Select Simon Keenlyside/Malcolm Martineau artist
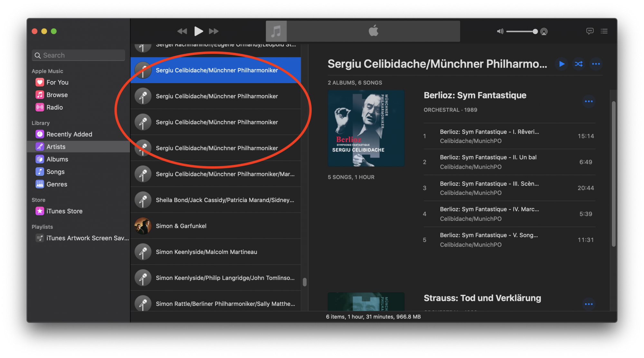 [x=216, y=252]
